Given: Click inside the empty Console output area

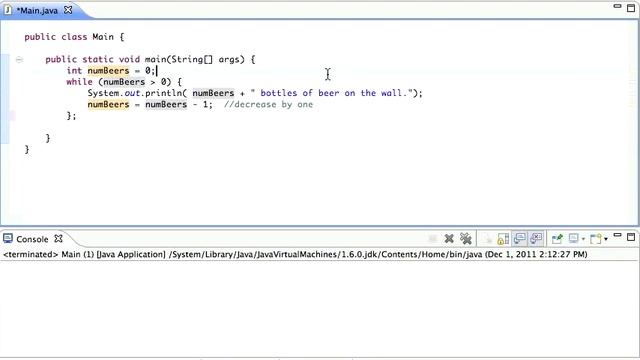Looking at the screenshot, I should (320, 308).
